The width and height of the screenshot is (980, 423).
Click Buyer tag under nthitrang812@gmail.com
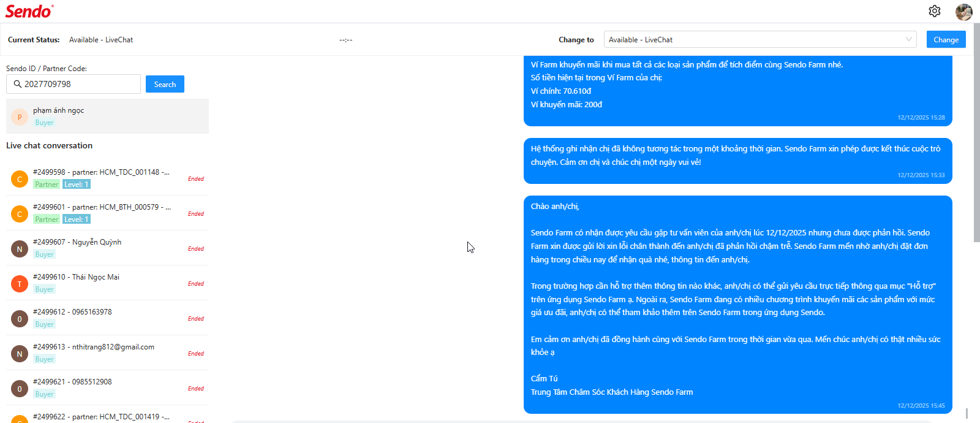coord(44,359)
